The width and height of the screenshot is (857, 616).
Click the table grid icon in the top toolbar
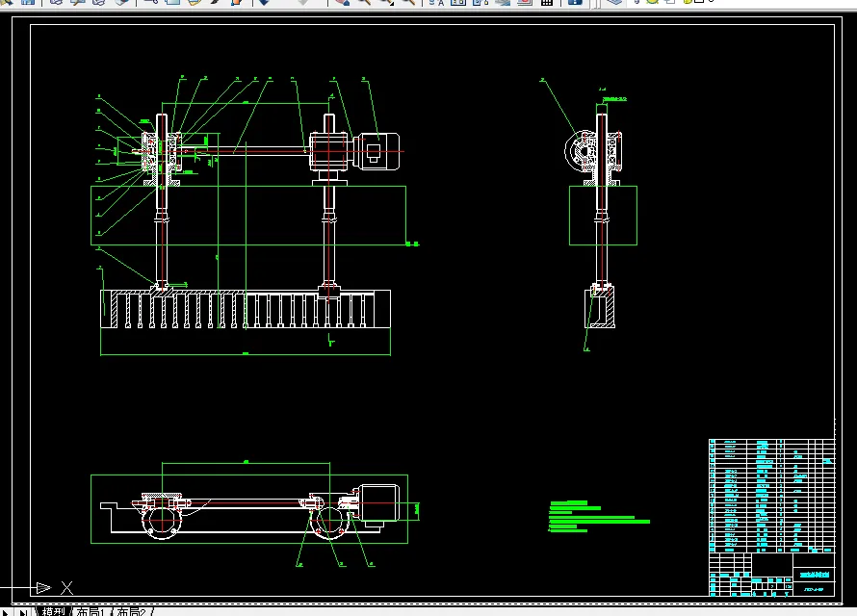[x=546, y=2]
